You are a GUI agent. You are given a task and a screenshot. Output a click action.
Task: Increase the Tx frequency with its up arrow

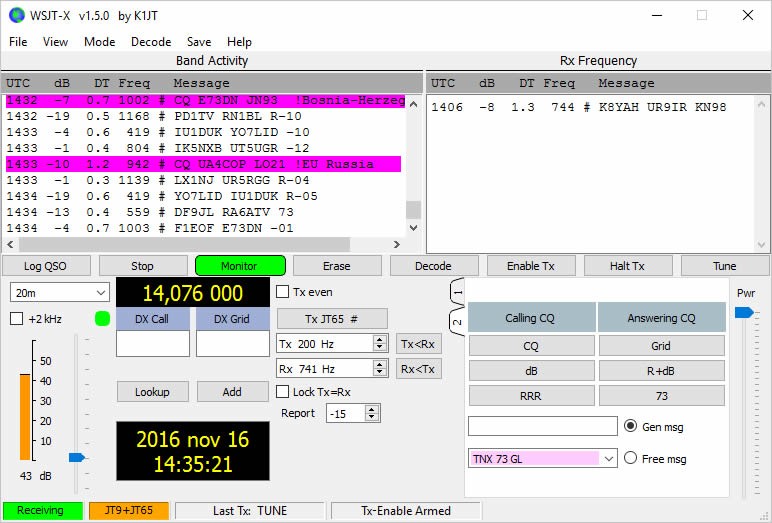pyautogui.click(x=379, y=339)
